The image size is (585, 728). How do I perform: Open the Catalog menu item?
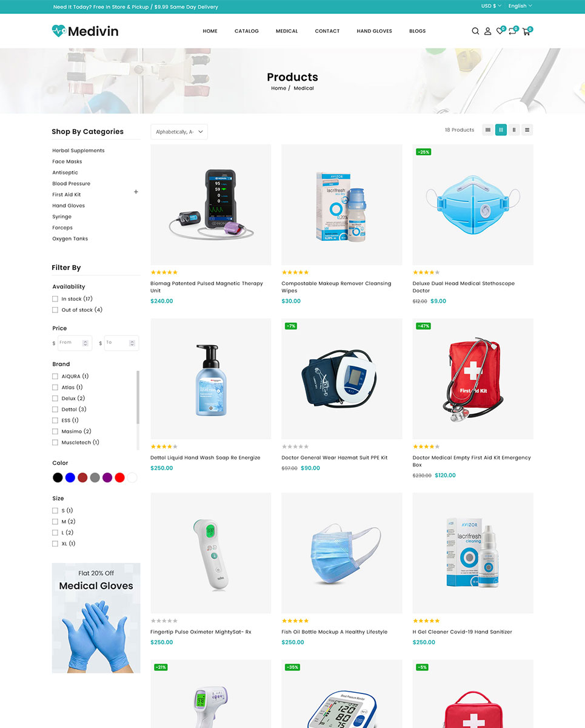point(247,31)
